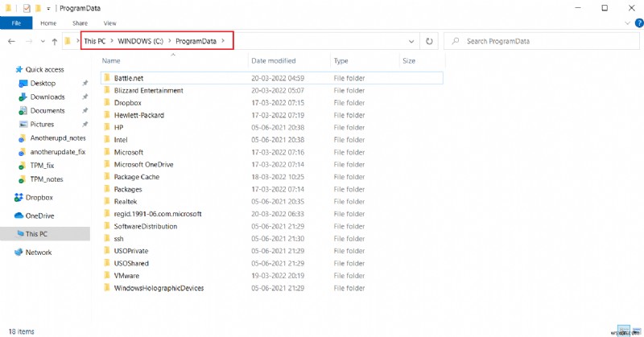This screenshot has width=644, height=337.
Task: Click the Properties checkmark icon in title bar
Action: click(27, 8)
